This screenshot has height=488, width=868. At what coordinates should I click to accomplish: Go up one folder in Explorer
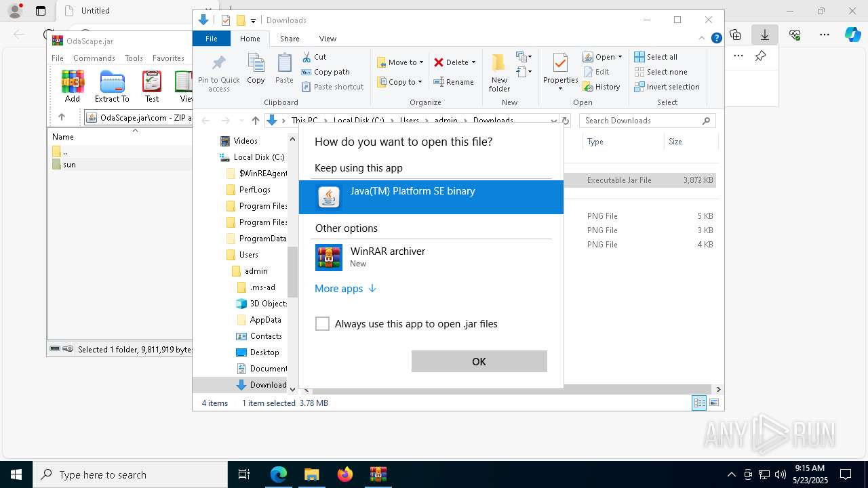255,121
